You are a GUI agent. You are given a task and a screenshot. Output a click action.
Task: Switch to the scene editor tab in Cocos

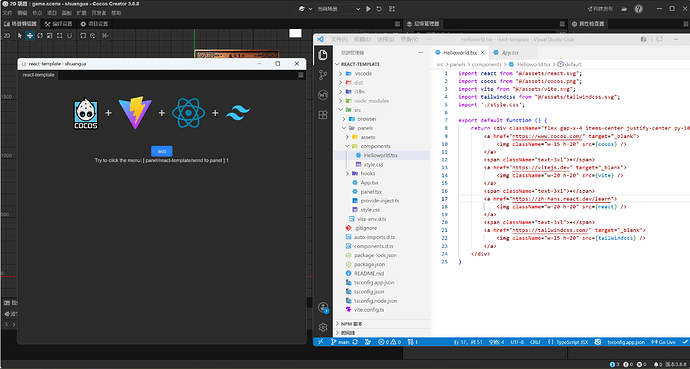tap(20, 24)
